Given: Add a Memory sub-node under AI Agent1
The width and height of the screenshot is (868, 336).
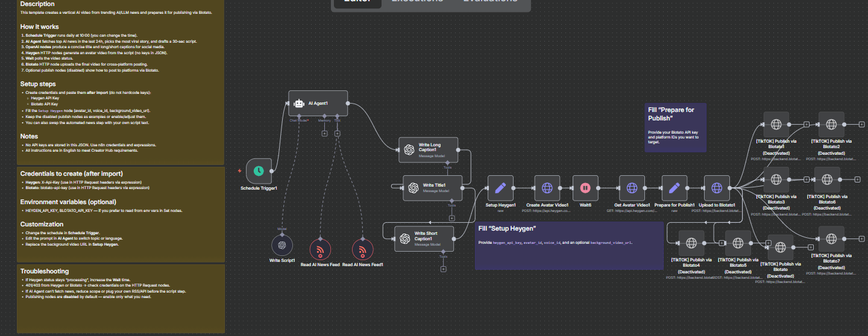Looking at the screenshot, I should 324,133.
